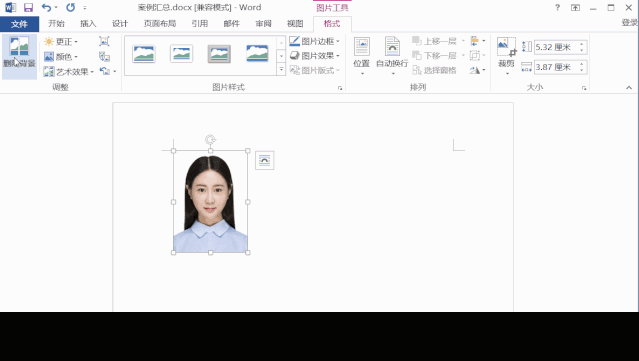This screenshot has height=361, width=639.
Task: Click the width field showing 3.87 厘米
Action: pos(556,67)
